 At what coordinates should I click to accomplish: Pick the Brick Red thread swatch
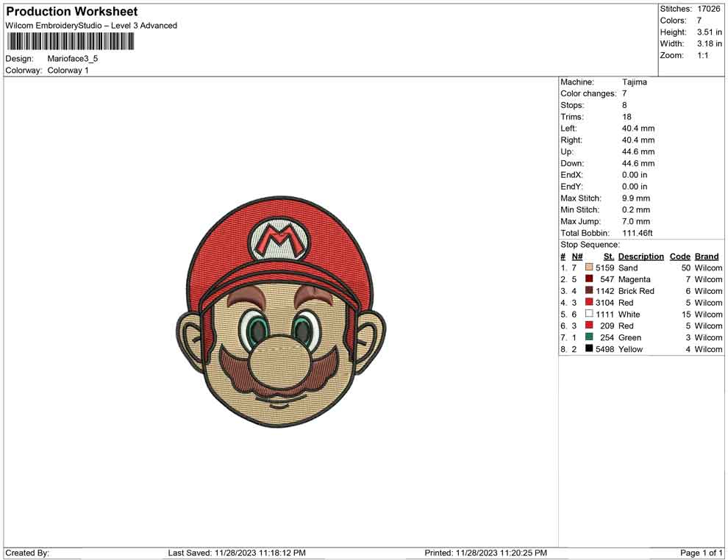589,290
